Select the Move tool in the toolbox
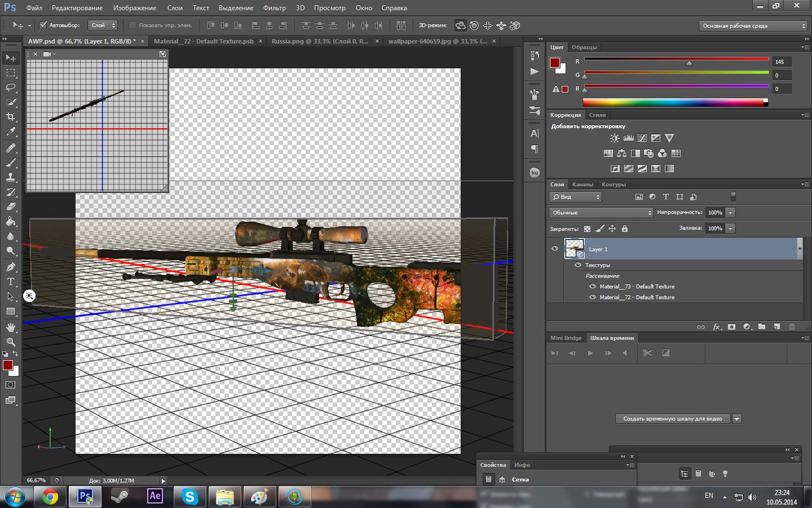This screenshot has width=812, height=508. pyautogui.click(x=11, y=58)
